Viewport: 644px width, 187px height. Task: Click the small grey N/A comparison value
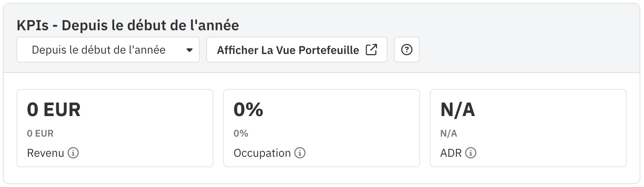[449, 133]
